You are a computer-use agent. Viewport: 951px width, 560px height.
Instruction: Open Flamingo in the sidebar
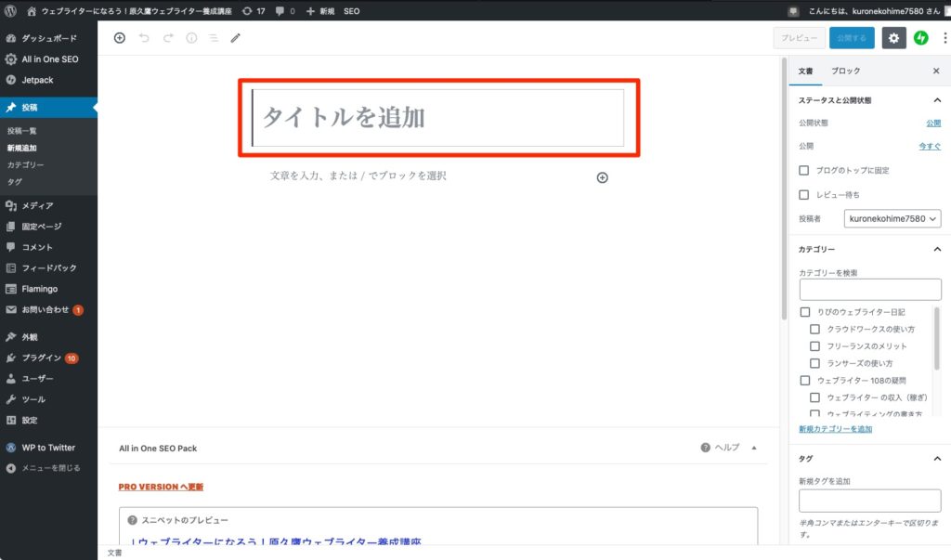tap(48, 289)
